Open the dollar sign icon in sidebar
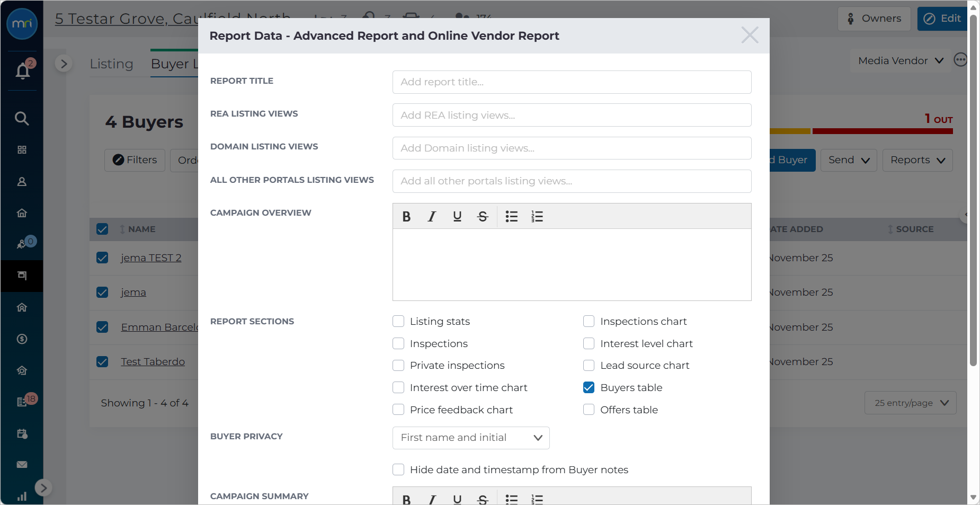 [x=22, y=339]
